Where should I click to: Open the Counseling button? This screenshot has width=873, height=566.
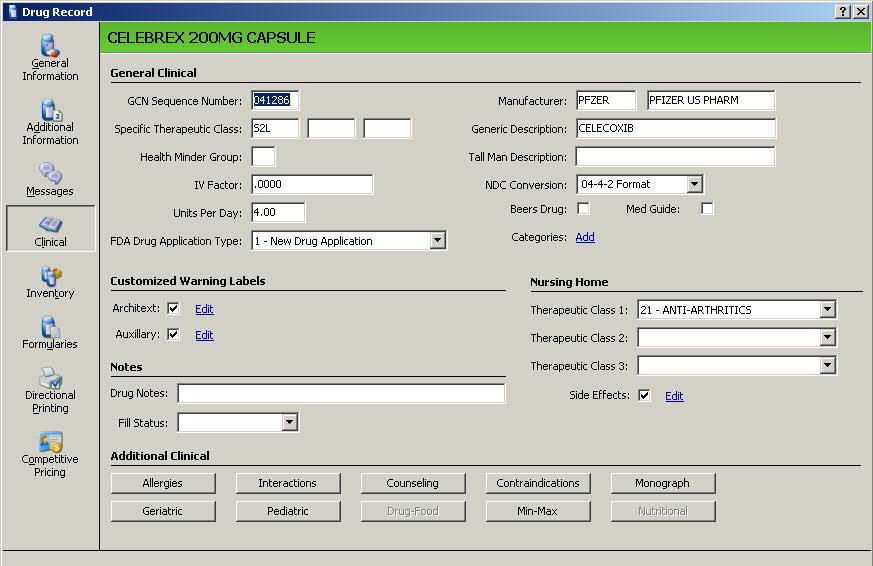point(413,483)
